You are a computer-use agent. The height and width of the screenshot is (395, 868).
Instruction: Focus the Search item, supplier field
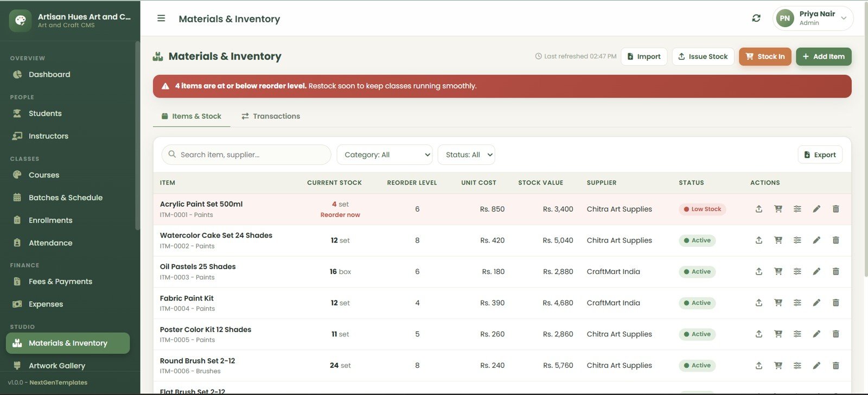(246, 155)
